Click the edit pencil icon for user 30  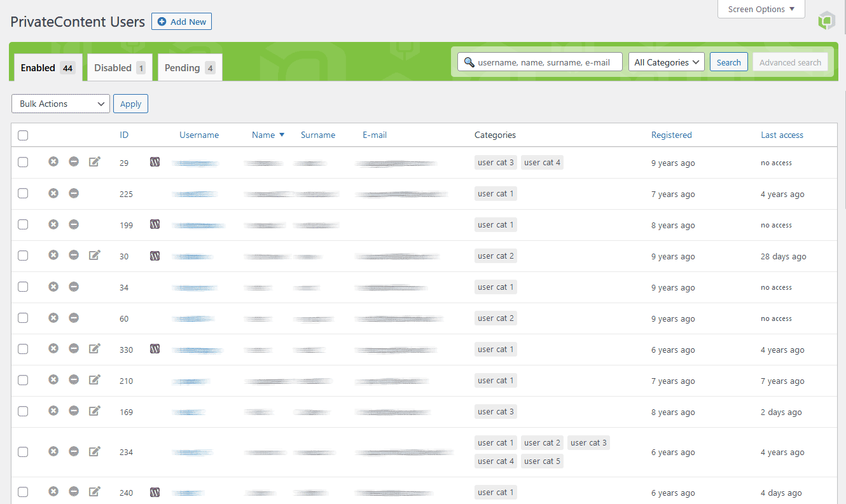click(x=95, y=255)
